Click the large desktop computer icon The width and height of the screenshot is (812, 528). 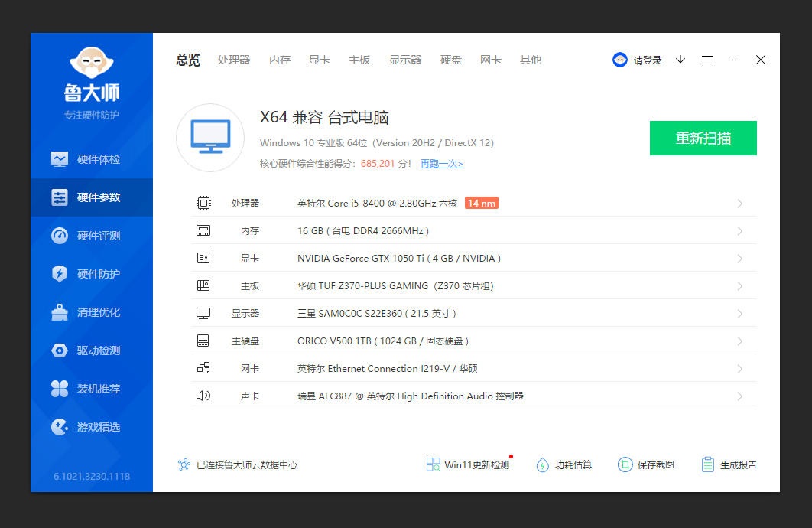[x=210, y=137]
